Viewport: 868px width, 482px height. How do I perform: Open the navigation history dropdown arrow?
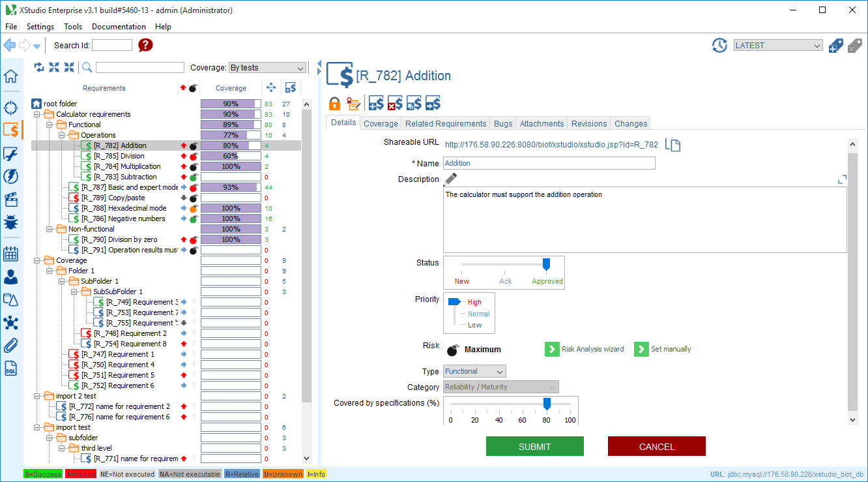point(36,46)
